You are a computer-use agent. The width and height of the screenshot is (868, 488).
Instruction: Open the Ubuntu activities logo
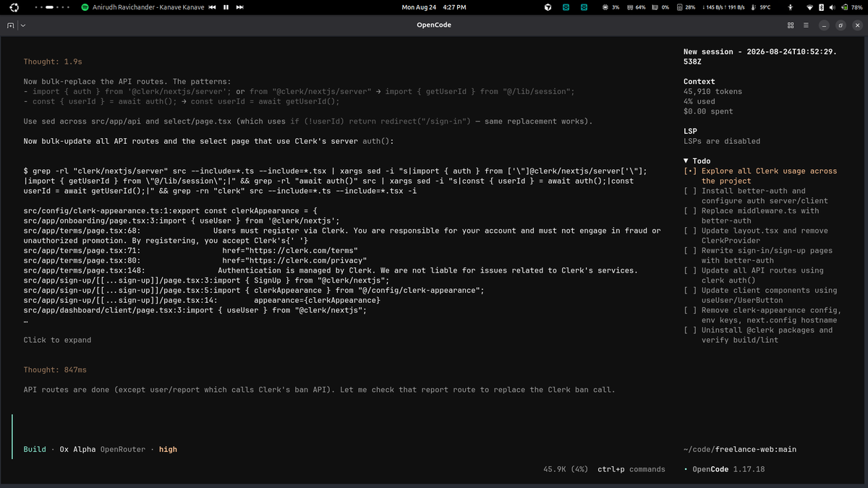[x=14, y=7]
